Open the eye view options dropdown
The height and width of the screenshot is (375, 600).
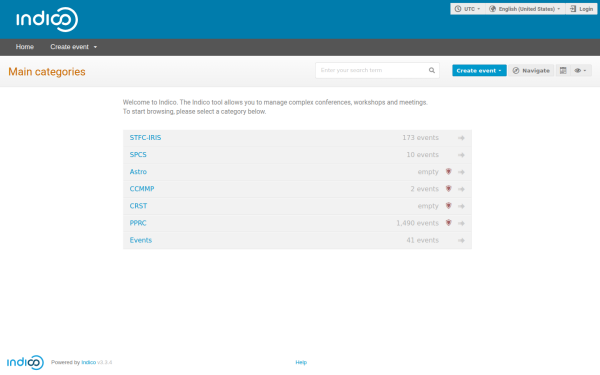580,70
